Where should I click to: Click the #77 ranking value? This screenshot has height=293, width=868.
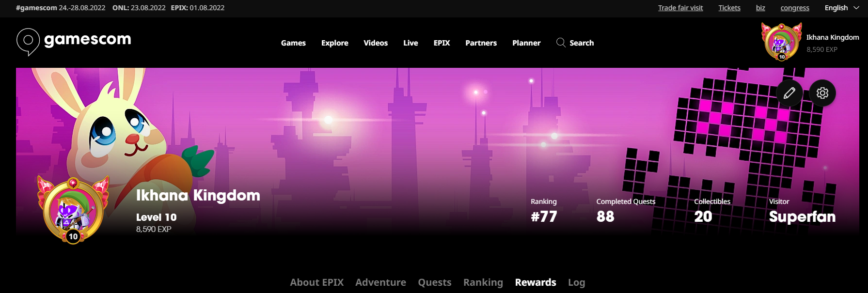544,216
